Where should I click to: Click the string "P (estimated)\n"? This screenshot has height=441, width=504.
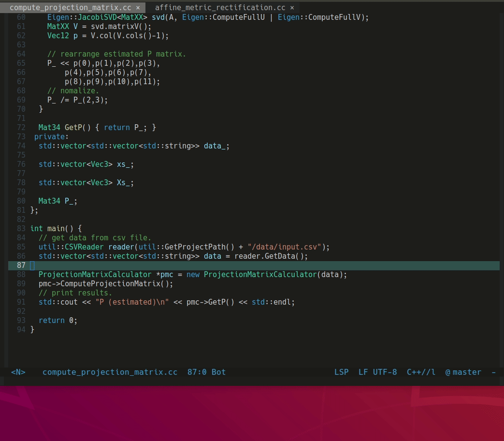coord(132,302)
